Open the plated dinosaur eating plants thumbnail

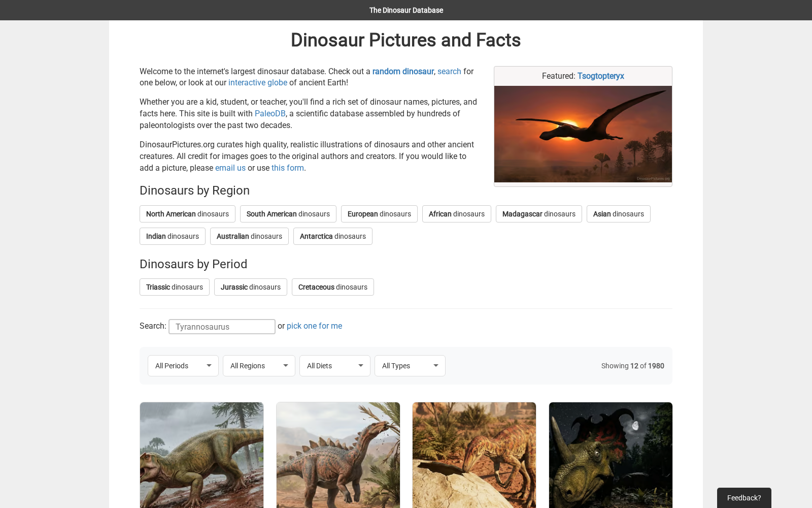338,455
